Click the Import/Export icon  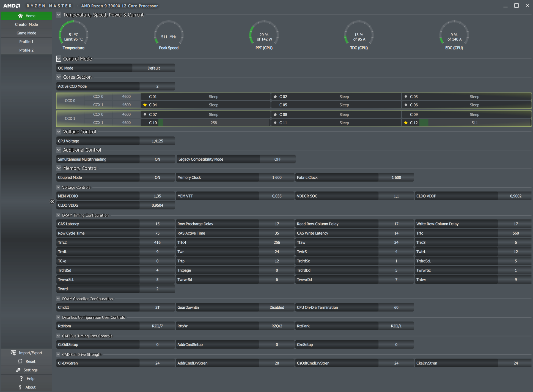tap(13, 353)
